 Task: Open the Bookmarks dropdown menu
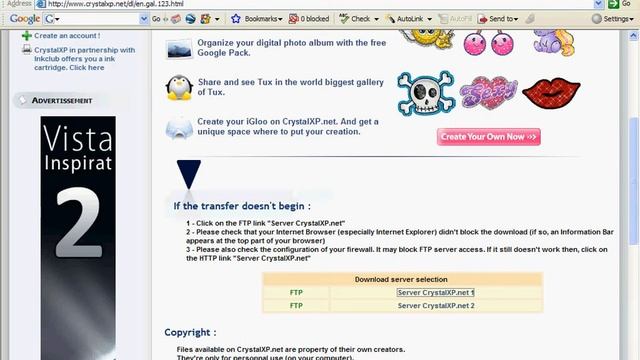263,19
